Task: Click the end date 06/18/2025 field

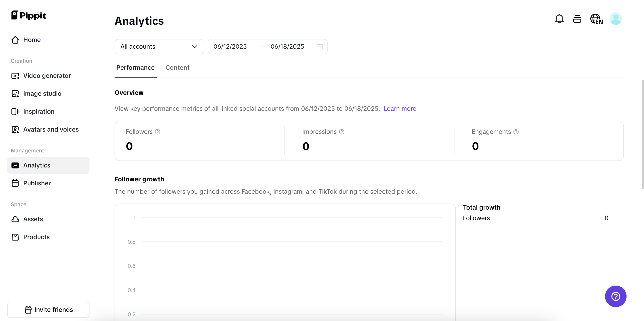Action: tap(287, 47)
